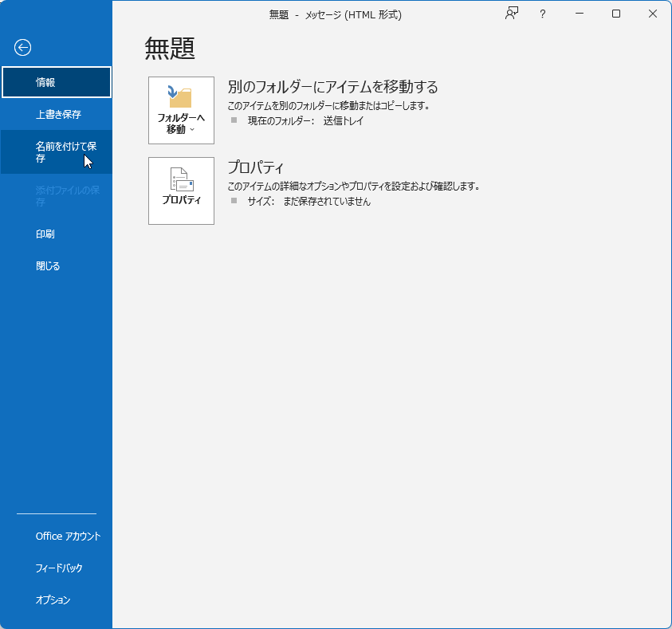Click the 別のフォルダーにアイテムを移動する heading
This screenshot has width=672, height=629.
[332, 87]
